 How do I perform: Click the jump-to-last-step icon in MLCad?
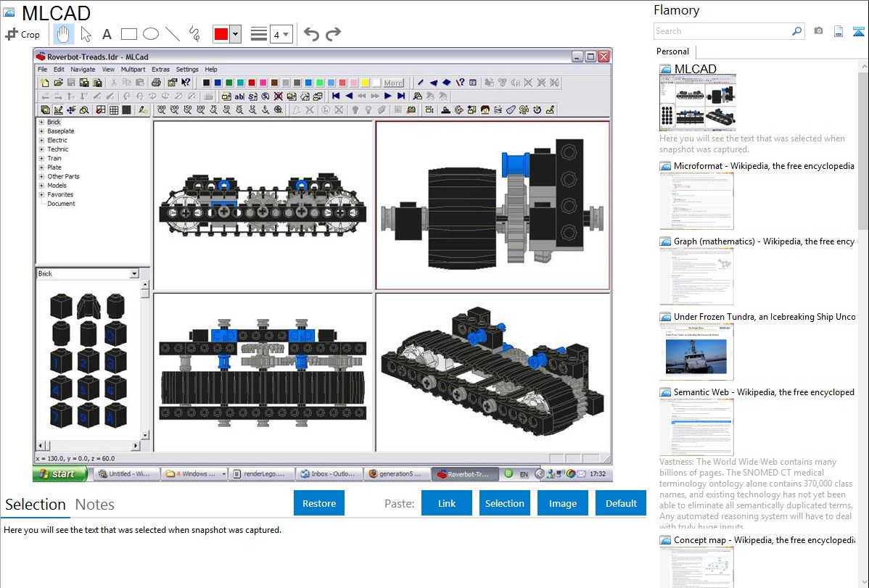pos(401,96)
